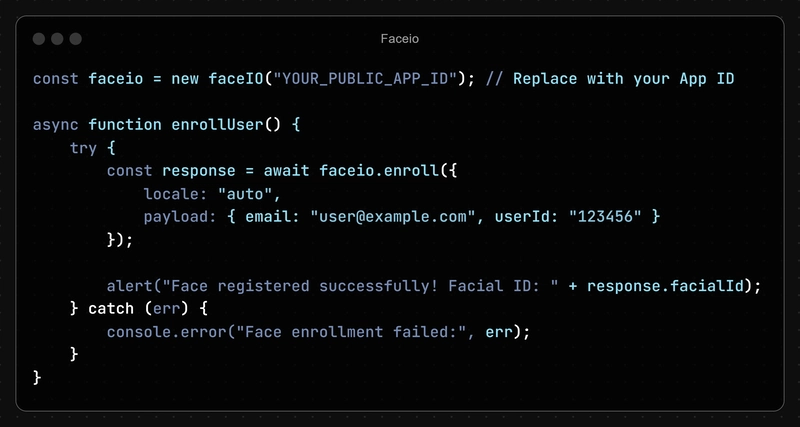Click the console.error "Face enrollment failed:" line

318,332
